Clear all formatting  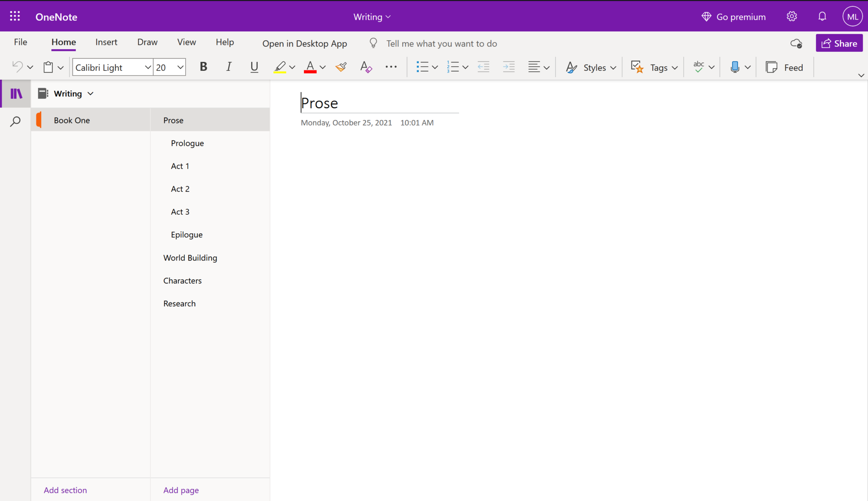tap(365, 67)
